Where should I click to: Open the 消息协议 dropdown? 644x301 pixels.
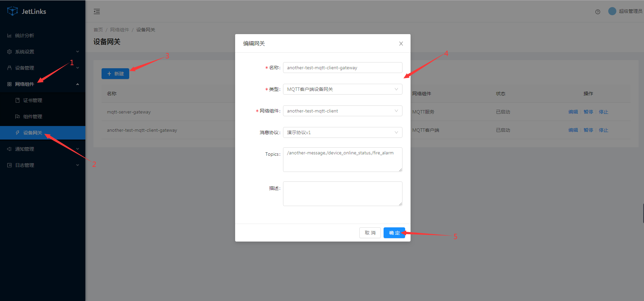point(342,132)
